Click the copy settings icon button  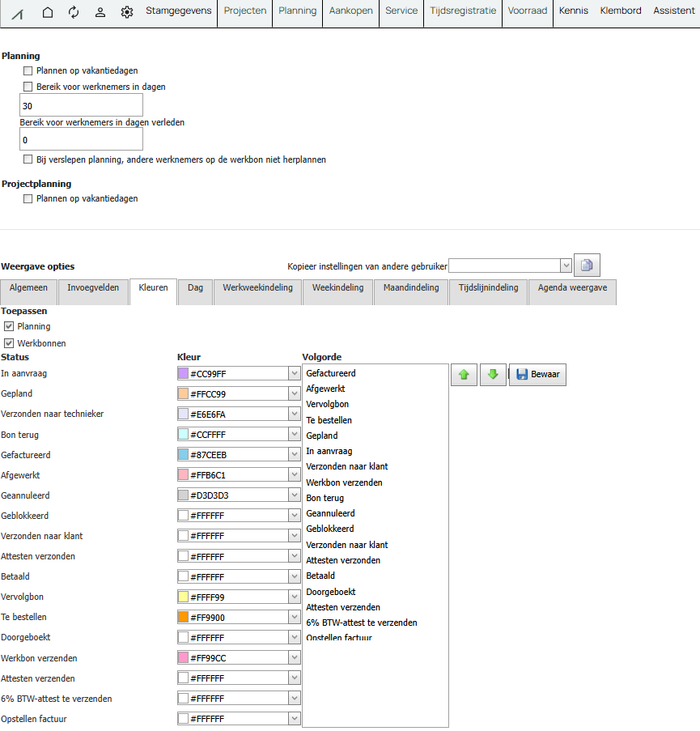click(587, 266)
